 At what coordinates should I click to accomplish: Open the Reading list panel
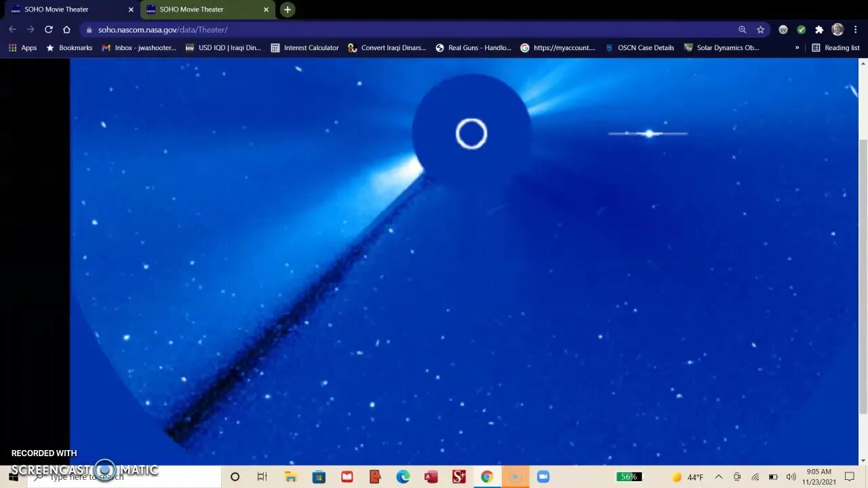click(x=835, y=48)
